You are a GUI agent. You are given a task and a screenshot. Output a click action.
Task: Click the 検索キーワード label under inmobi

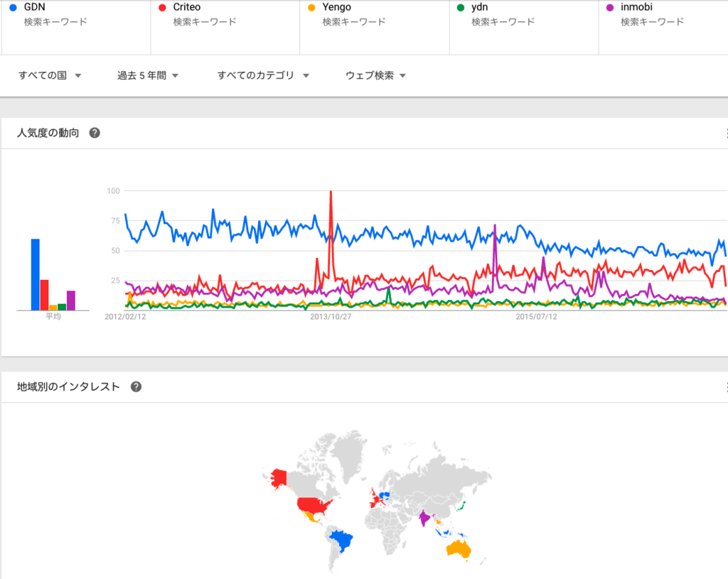point(652,22)
